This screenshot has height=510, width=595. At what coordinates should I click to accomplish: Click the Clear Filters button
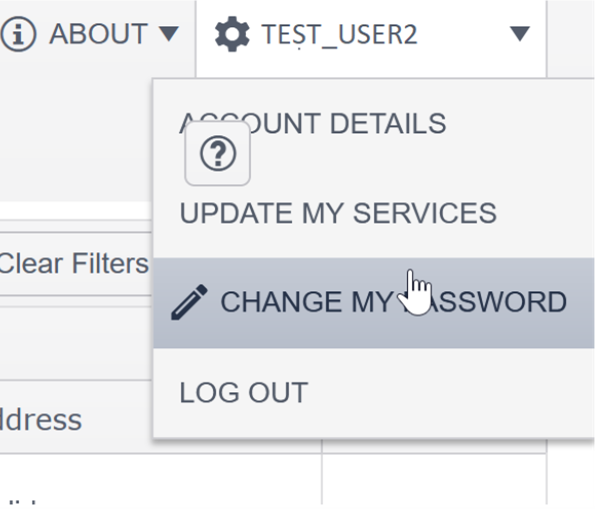74,263
